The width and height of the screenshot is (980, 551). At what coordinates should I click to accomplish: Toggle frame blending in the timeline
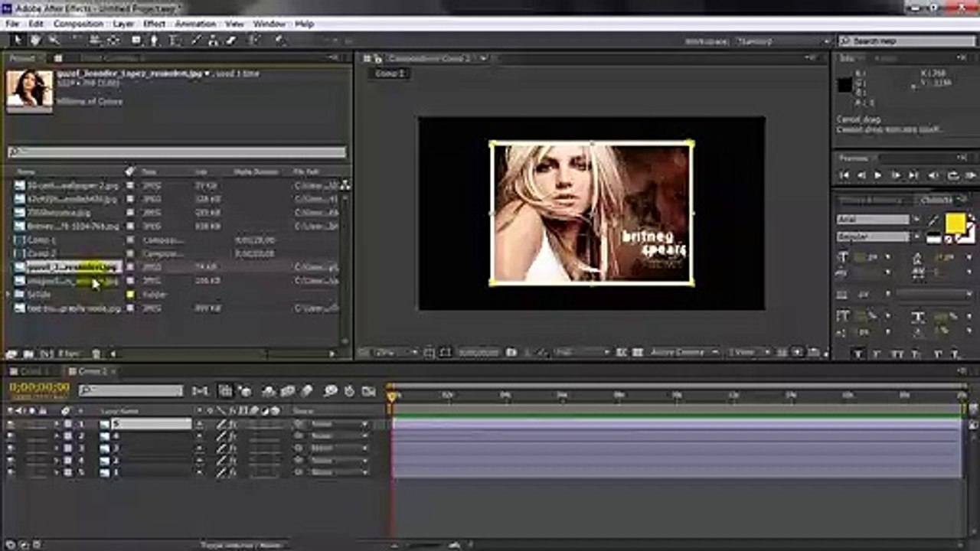(x=288, y=391)
